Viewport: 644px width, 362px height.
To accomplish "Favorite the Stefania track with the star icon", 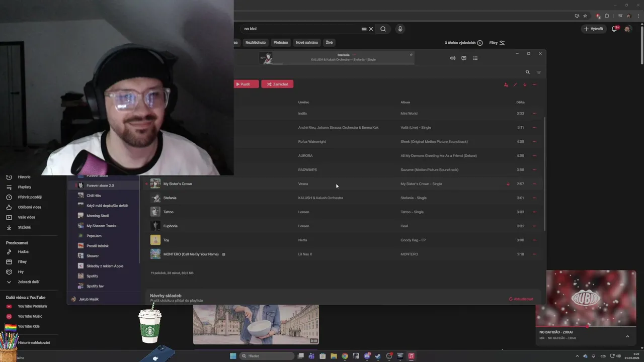I will (x=411, y=54).
